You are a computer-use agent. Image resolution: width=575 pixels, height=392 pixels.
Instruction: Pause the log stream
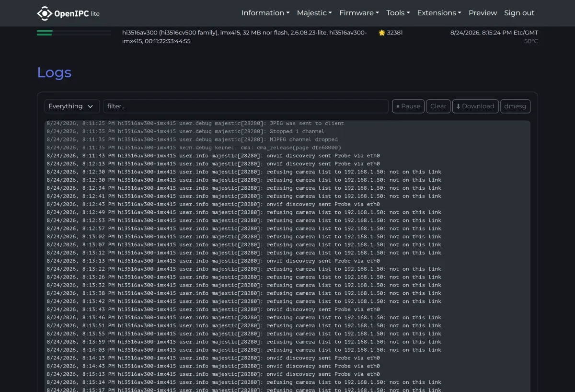[408, 106]
